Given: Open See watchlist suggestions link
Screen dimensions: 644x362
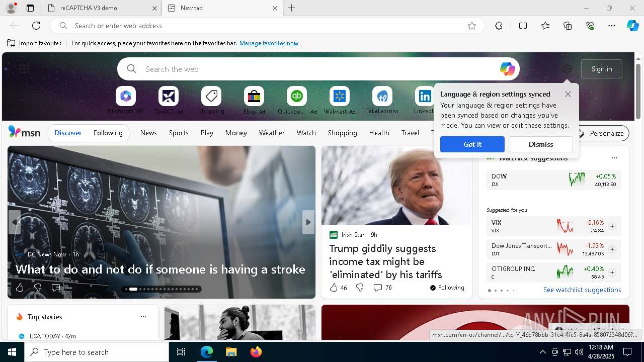Looking at the screenshot, I should (x=582, y=290).
